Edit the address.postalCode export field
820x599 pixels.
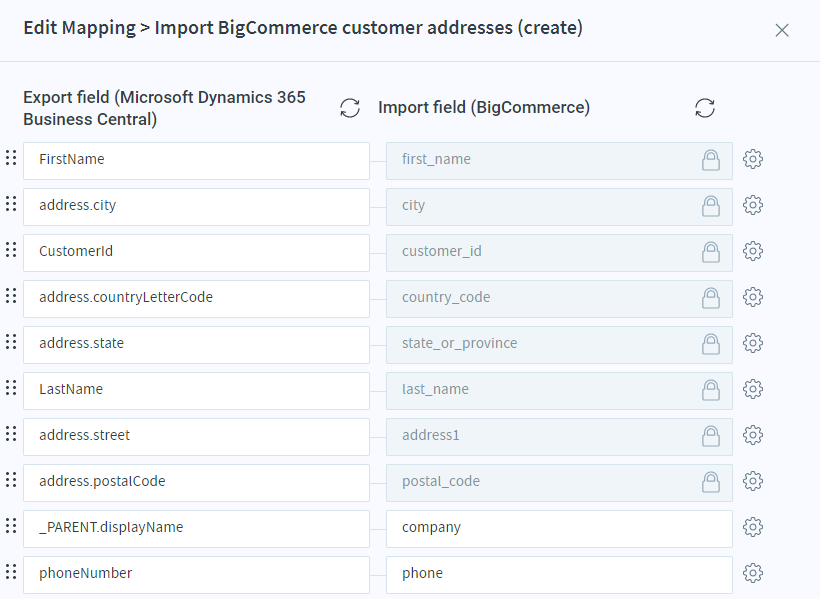pyautogui.click(x=196, y=483)
